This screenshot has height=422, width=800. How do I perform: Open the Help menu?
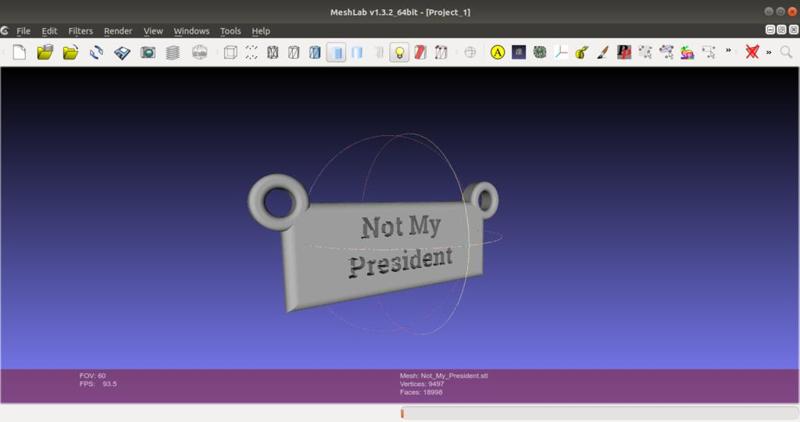[261, 31]
